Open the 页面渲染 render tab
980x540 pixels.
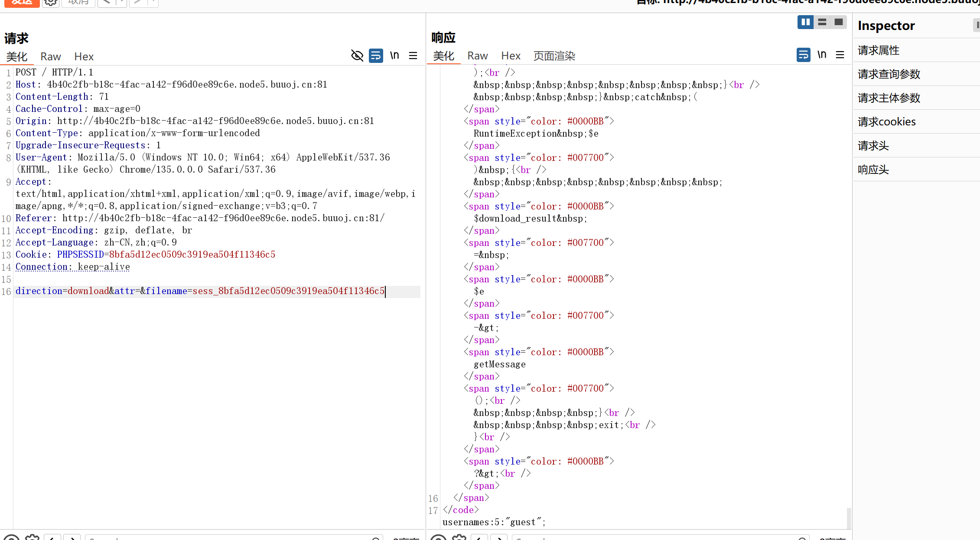coord(554,56)
